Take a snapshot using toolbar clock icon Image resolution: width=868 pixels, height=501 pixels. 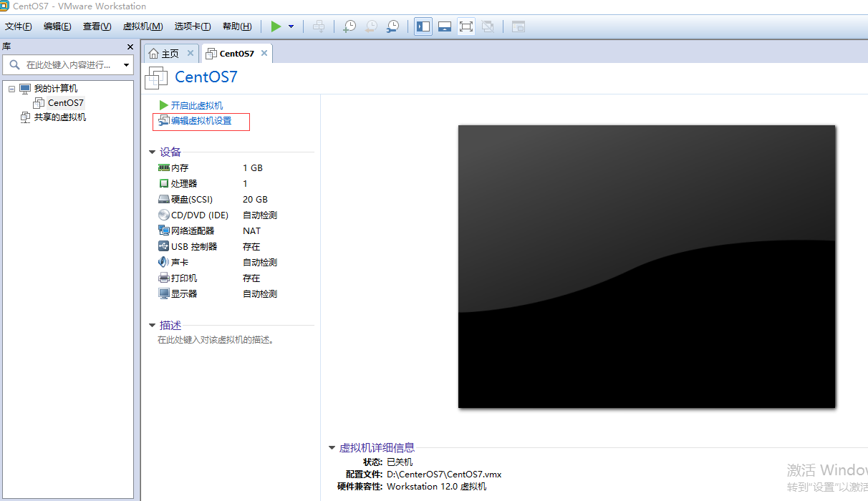pyautogui.click(x=349, y=26)
